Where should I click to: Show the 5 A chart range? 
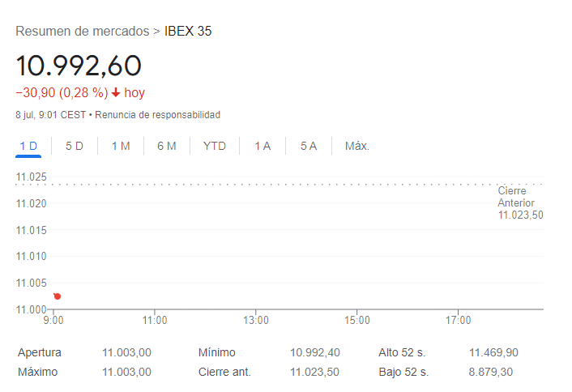[309, 146]
